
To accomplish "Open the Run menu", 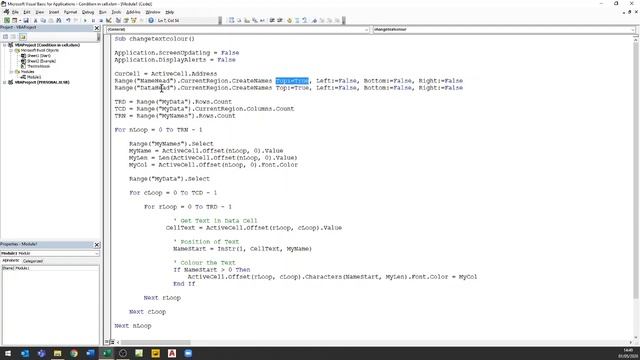I will 103,12.
